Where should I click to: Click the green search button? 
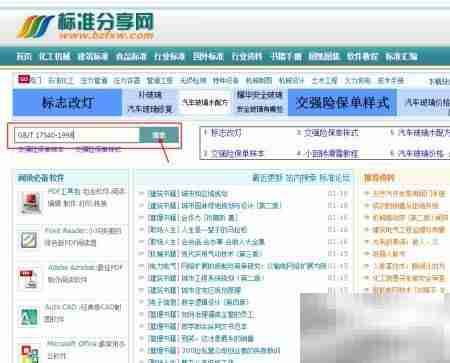click(159, 135)
